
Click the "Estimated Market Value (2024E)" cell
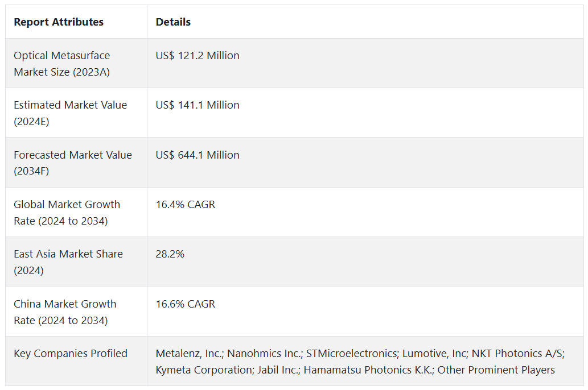(70, 113)
